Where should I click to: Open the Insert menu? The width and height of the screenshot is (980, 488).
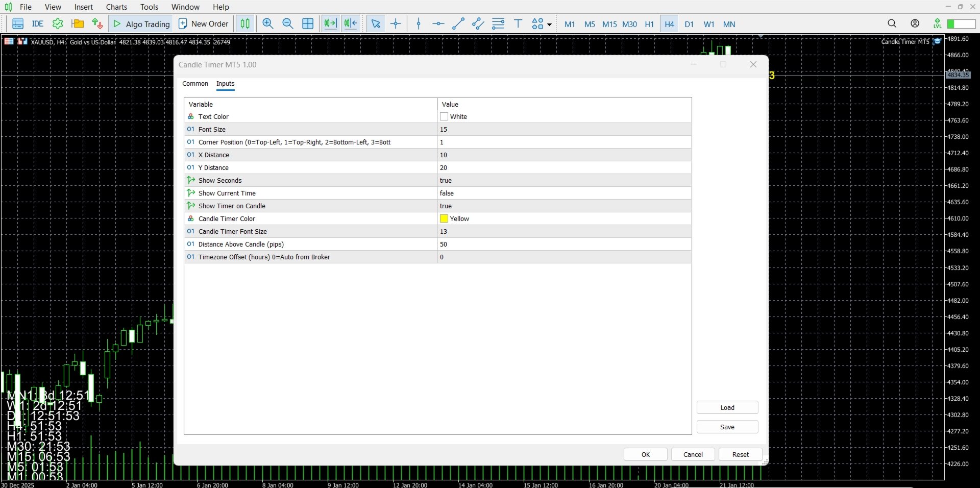coord(84,7)
